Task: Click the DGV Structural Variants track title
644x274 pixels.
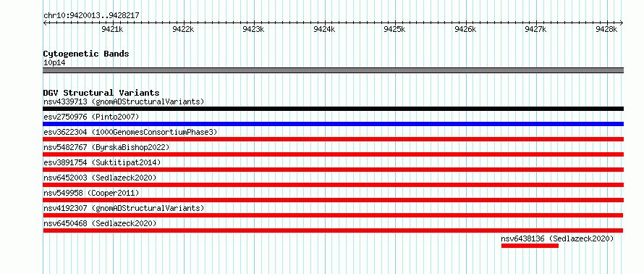Action: (x=101, y=93)
